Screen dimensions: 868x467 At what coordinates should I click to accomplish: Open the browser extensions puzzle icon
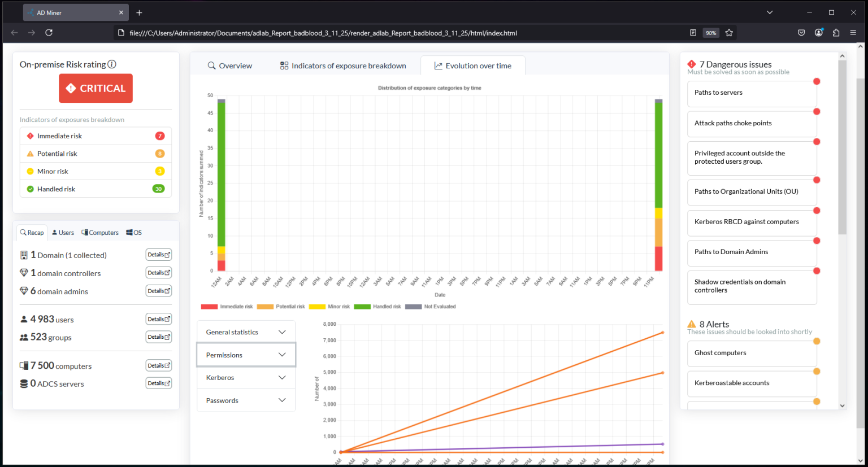coord(836,33)
